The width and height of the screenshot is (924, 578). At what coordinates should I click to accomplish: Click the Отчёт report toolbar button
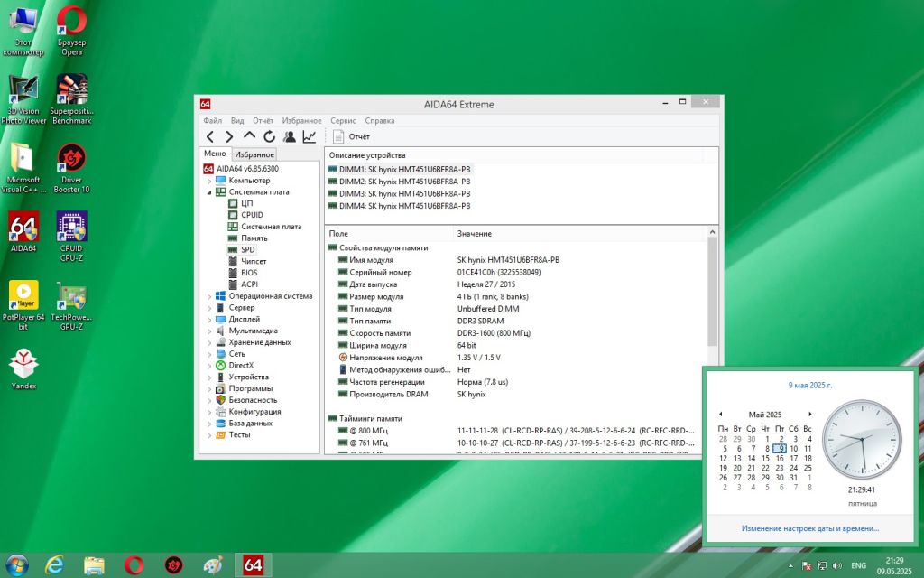(351, 137)
